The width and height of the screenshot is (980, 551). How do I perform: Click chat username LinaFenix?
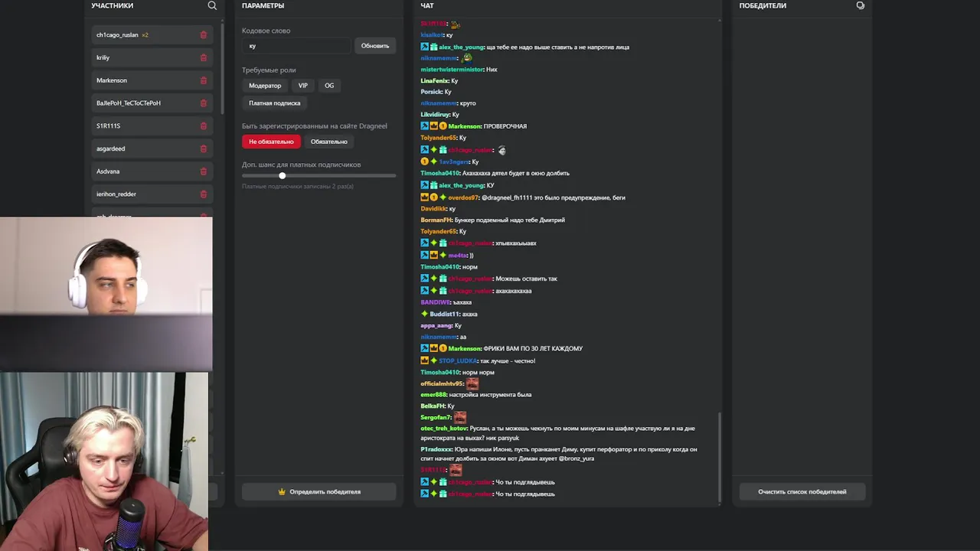click(434, 80)
